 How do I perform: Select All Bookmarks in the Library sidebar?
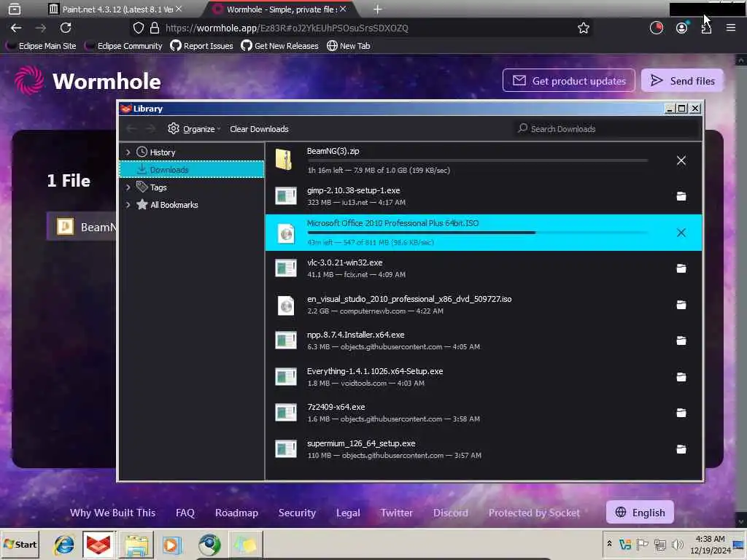(x=174, y=205)
